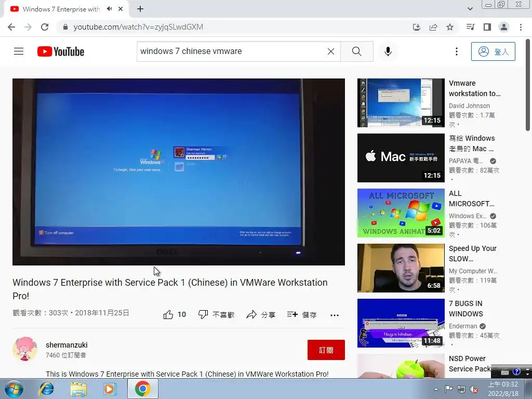The image size is (532, 399).
Task: Save the video to a playlist
Action: click(302, 315)
